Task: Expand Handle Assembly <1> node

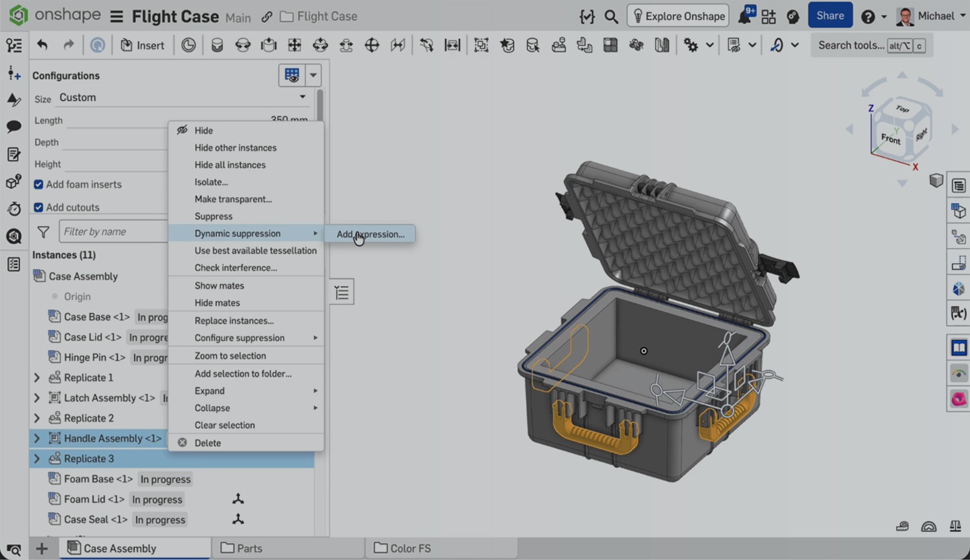Action: (37, 438)
